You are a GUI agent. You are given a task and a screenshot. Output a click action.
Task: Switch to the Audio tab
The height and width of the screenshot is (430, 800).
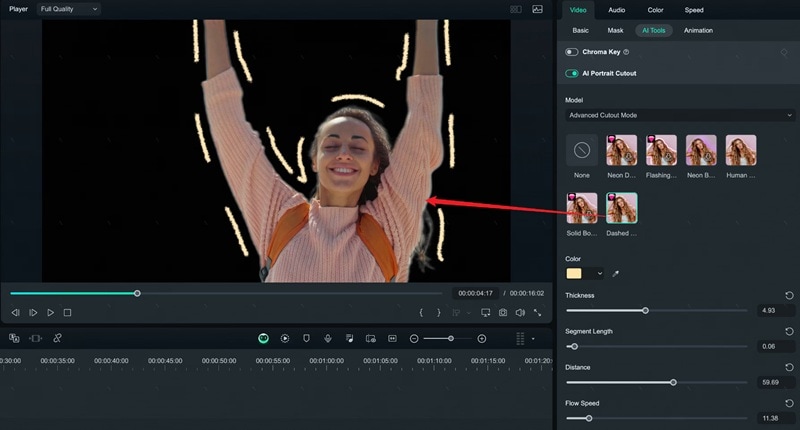[616, 10]
